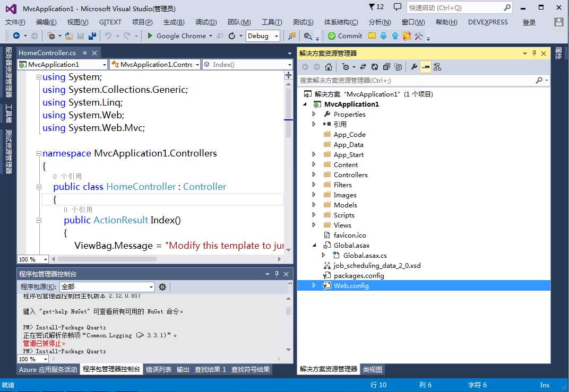
Task: Expand the Views folder node
Action: pyautogui.click(x=314, y=225)
